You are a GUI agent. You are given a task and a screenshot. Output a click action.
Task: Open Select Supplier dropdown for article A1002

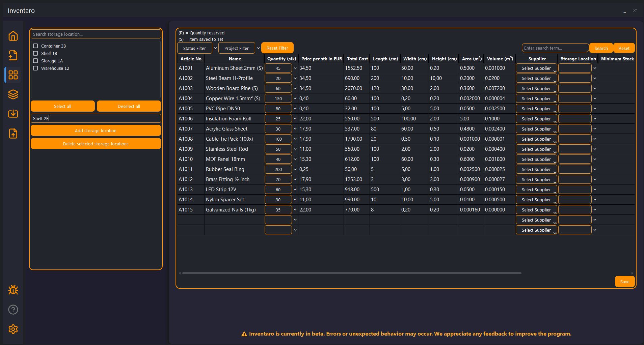tap(536, 78)
